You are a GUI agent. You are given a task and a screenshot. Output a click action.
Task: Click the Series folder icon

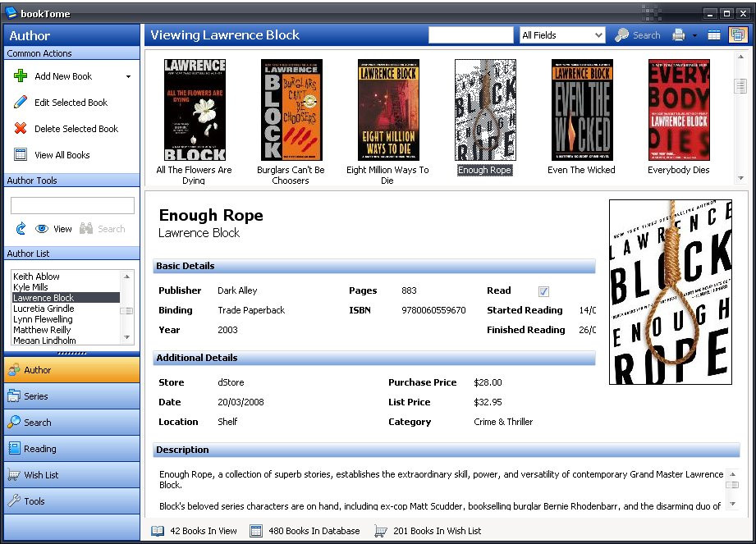pos(14,395)
